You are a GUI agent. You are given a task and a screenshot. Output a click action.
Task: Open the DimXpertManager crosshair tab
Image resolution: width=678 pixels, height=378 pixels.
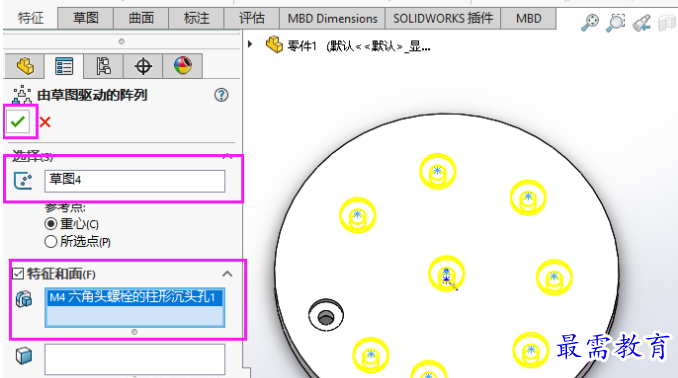coord(143,66)
